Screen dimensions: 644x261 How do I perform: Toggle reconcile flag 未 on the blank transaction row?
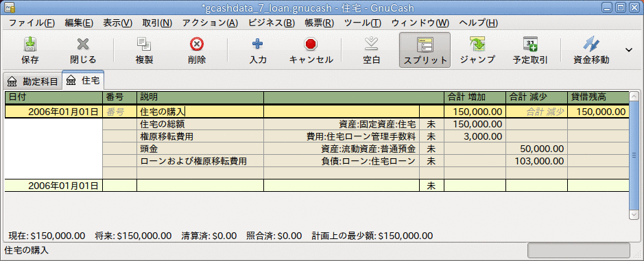tap(431, 186)
